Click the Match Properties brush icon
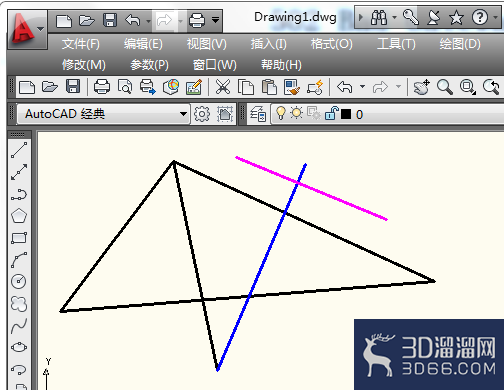 (292, 87)
